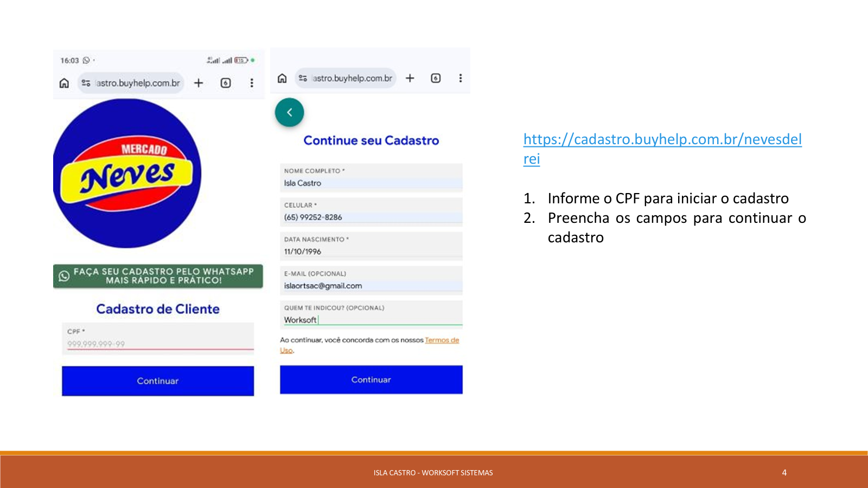Click the 'Informe o CPF para iniciar' instruction
The image size is (868, 488).
click(668, 198)
